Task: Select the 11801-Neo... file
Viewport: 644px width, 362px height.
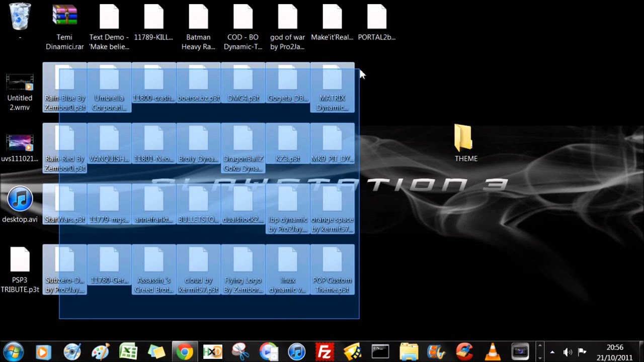Action: tap(154, 144)
